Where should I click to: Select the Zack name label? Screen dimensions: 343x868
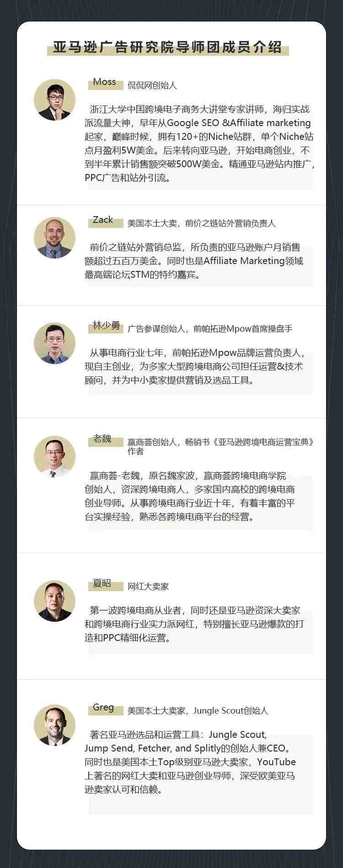coord(103,220)
